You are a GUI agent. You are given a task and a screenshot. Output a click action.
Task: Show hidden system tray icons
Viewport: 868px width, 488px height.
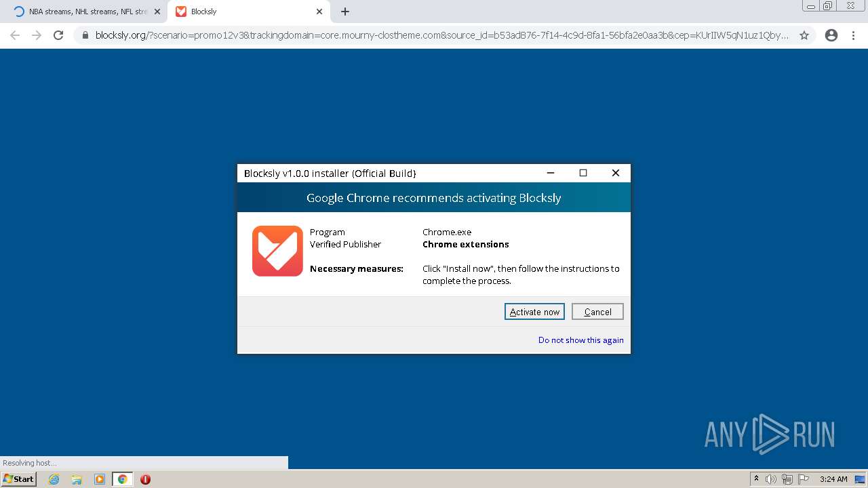pos(756,479)
